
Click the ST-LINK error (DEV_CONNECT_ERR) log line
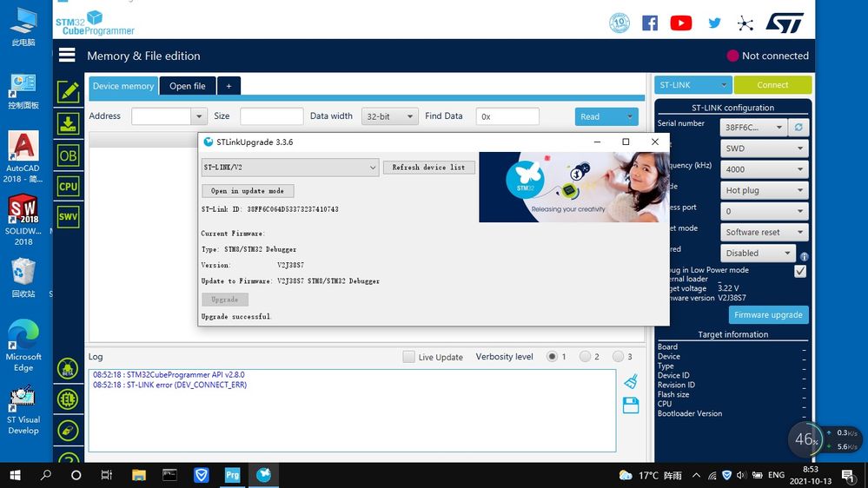[x=170, y=385]
